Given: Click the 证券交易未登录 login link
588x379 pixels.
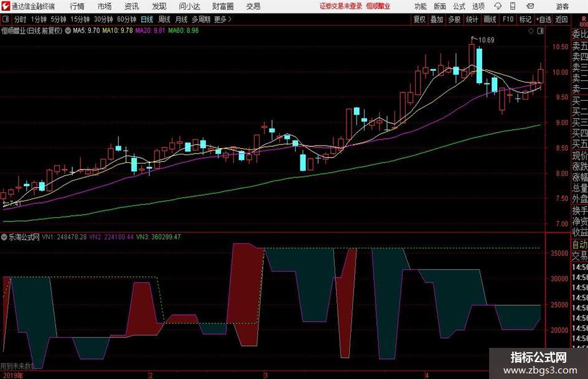Looking at the screenshot, I should [x=341, y=6].
